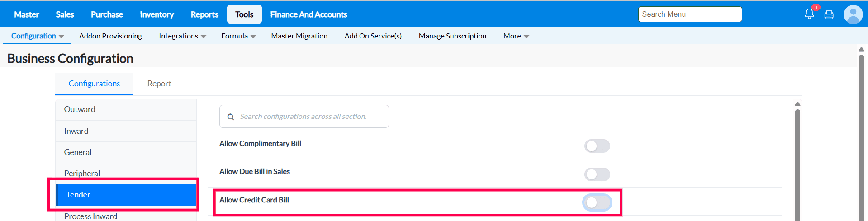
Task: Click the settings list scroll-up arrow
Action: [797, 104]
